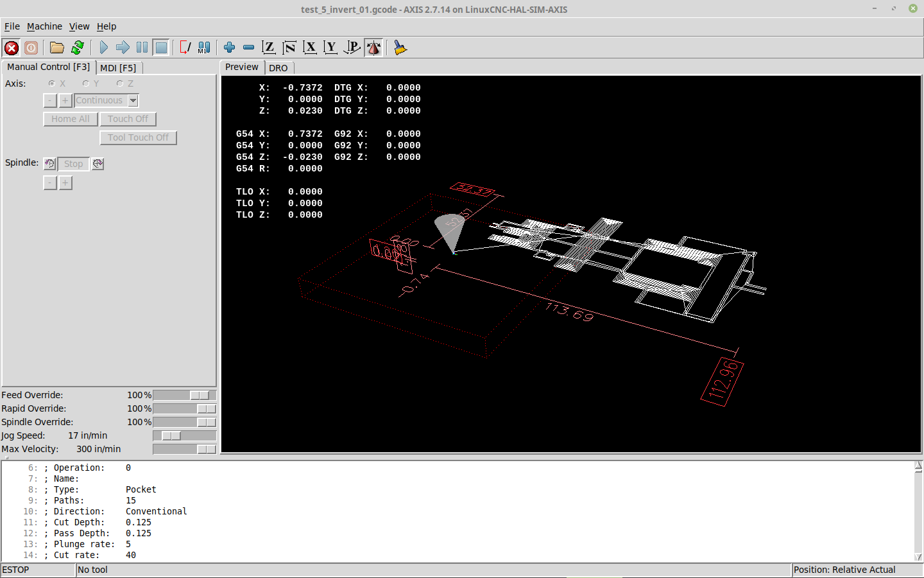Screen dimensions: 924x578
Task: Adjust the Jog Speed slider
Action: coord(171,435)
